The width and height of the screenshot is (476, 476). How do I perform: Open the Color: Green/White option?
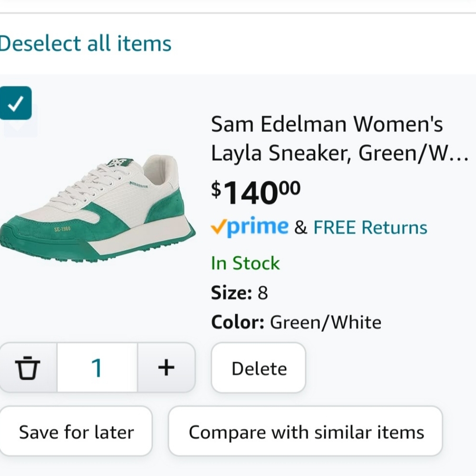[x=296, y=322]
